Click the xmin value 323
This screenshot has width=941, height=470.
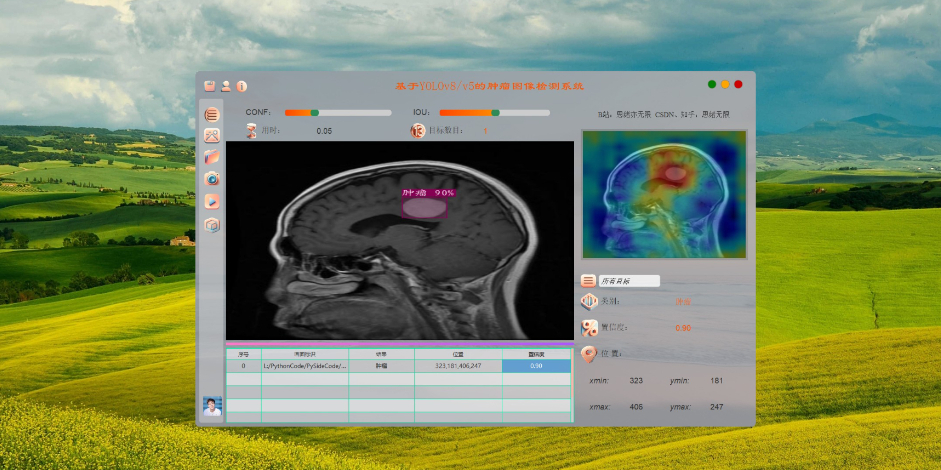click(636, 381)
